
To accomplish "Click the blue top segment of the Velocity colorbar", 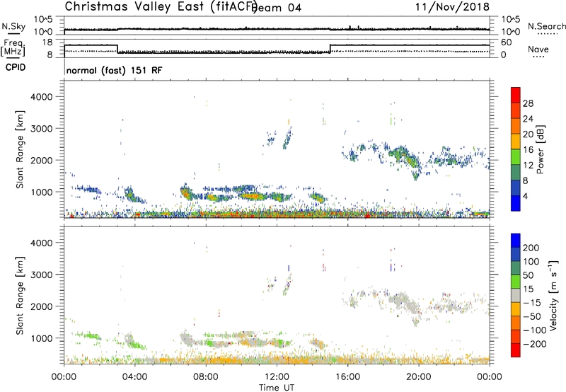I will tap(516, 241).
